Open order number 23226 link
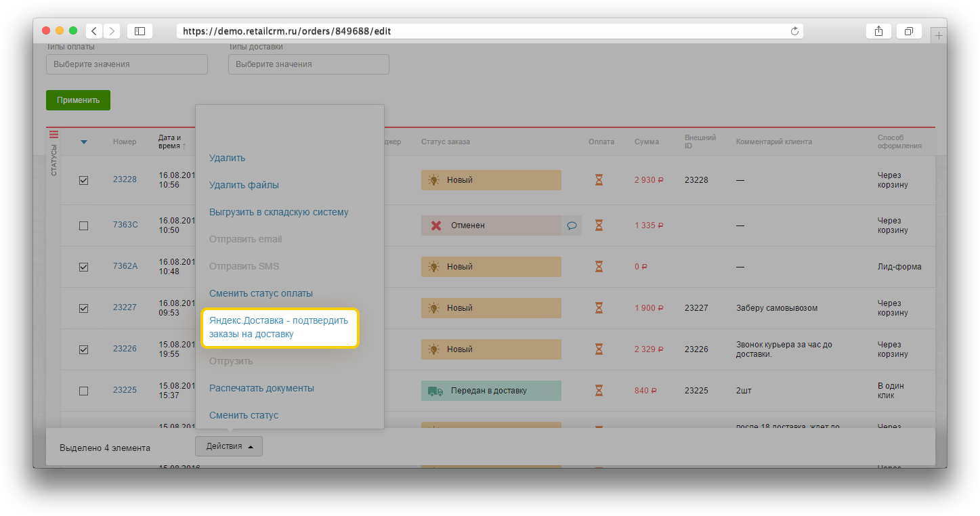The width and height of the screenshot is (980, 516). click(125, 349)
